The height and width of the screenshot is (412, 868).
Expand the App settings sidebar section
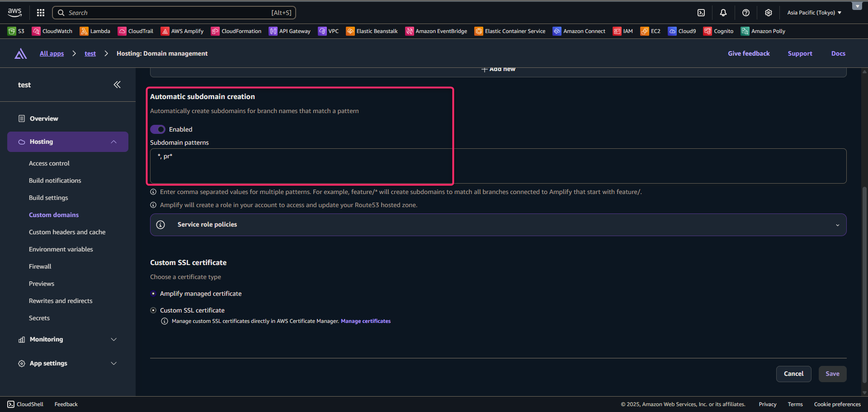coord(68,363)
